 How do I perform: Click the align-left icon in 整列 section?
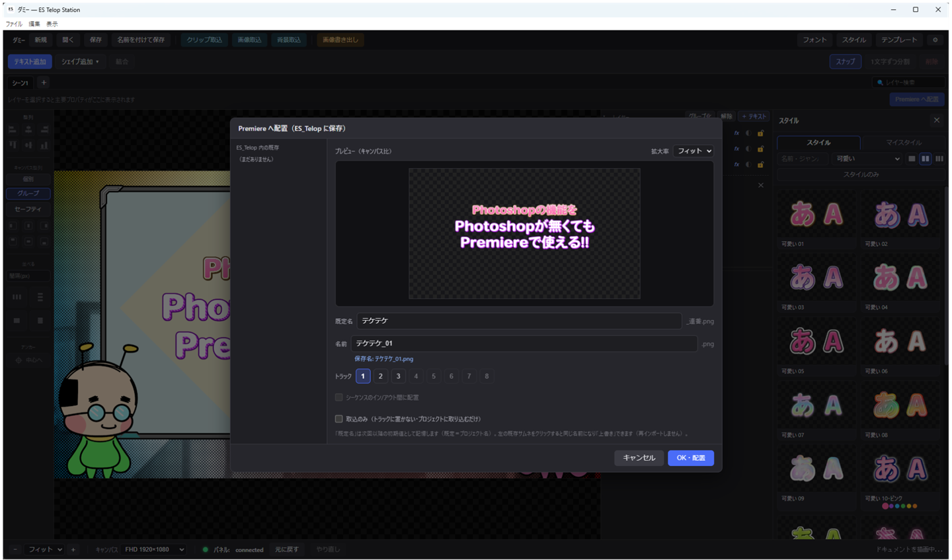pos(13,130)
